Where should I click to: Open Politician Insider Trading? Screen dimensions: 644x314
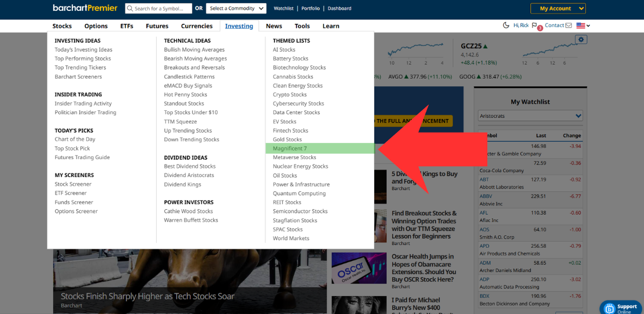point(85,112)
